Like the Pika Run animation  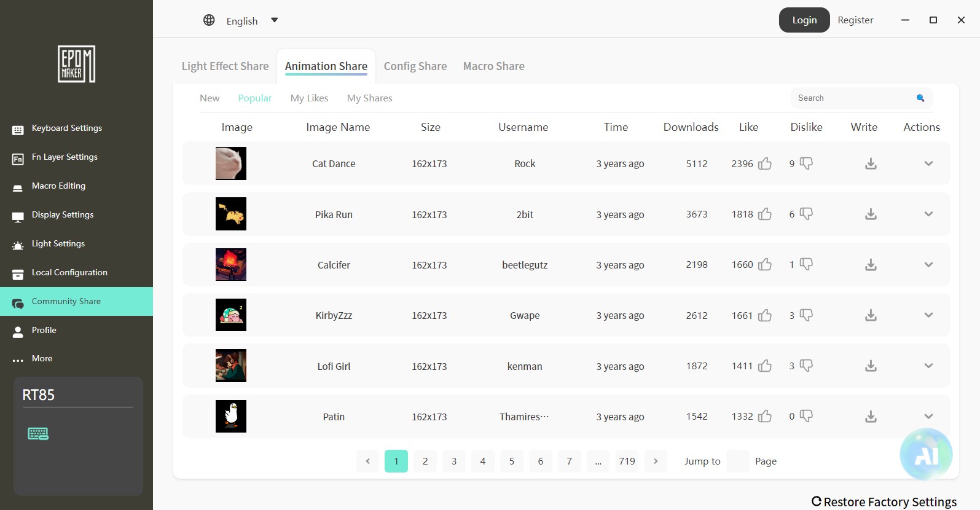(x=765, y=214)
